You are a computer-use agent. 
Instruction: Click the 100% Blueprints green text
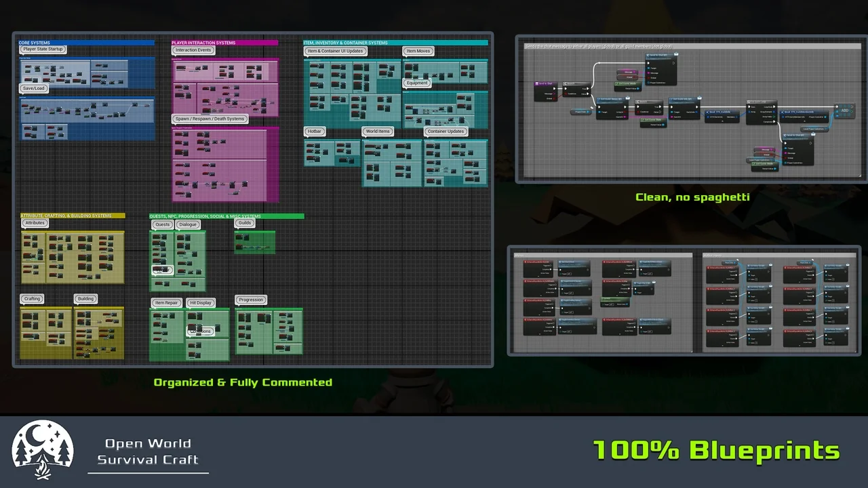click(x=717, y=450)
